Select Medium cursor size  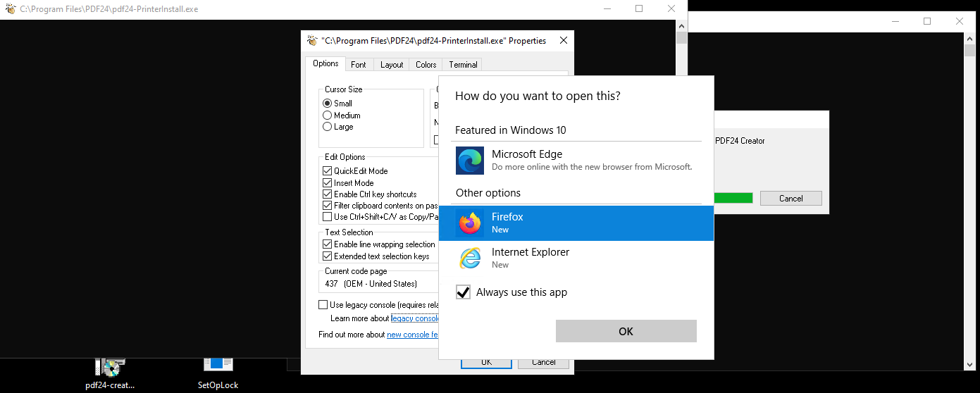point(327,116)
